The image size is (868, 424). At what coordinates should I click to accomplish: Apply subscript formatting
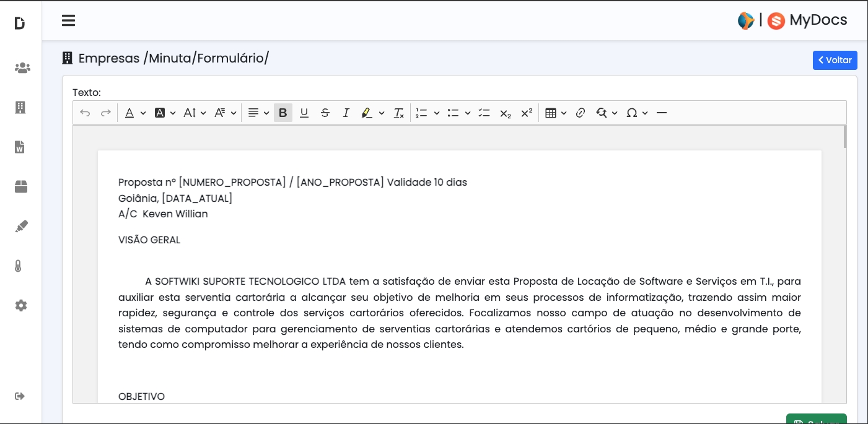click(504, 113)
